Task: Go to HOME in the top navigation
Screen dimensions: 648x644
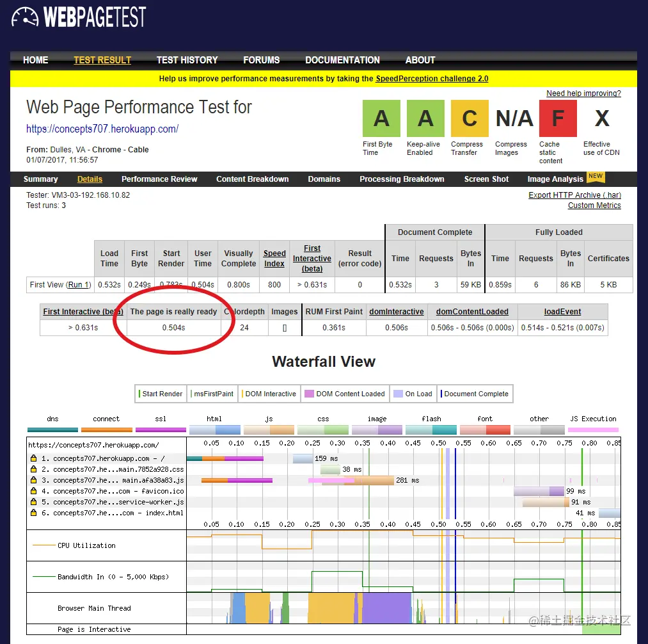Action: [36, 60]
